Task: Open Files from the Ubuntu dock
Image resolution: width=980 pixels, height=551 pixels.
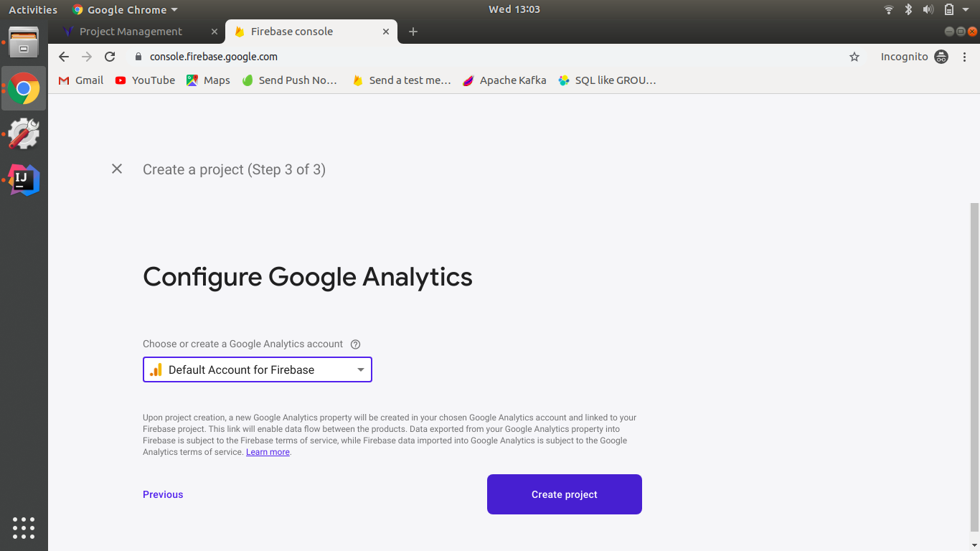Action: tap(24, 42)
